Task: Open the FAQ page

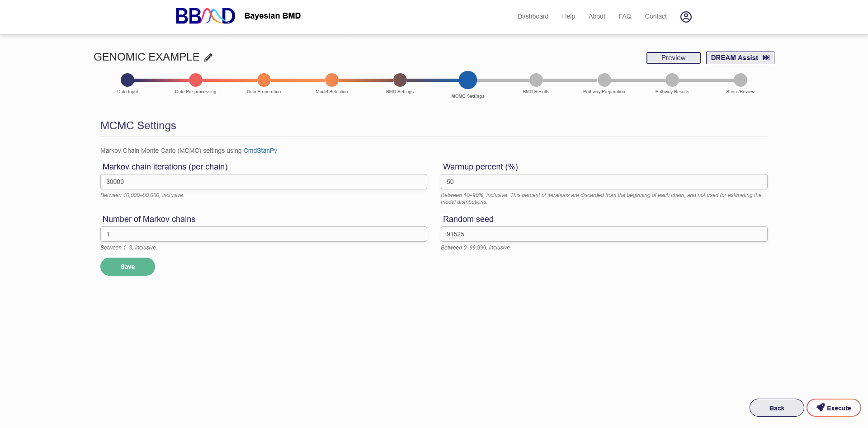Action: point(625,16)
